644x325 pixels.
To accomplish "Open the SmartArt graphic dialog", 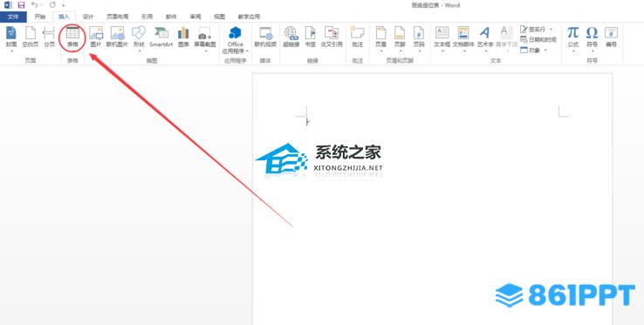I will coord(161,37).
